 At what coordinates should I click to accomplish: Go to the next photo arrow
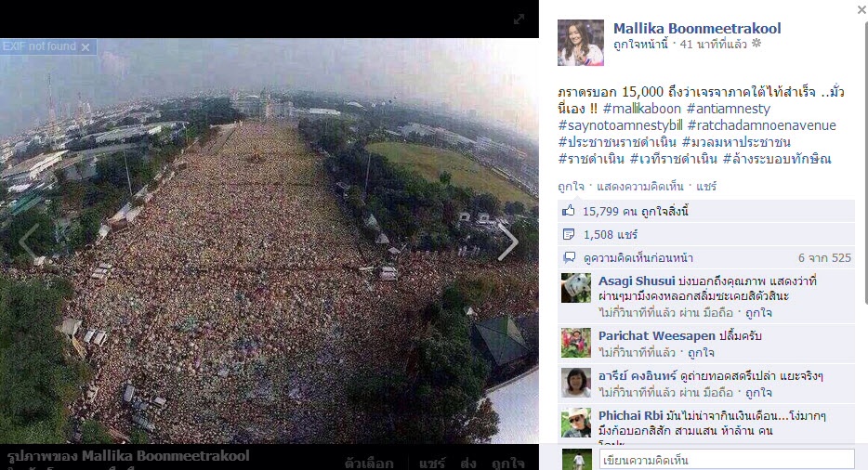507,242
